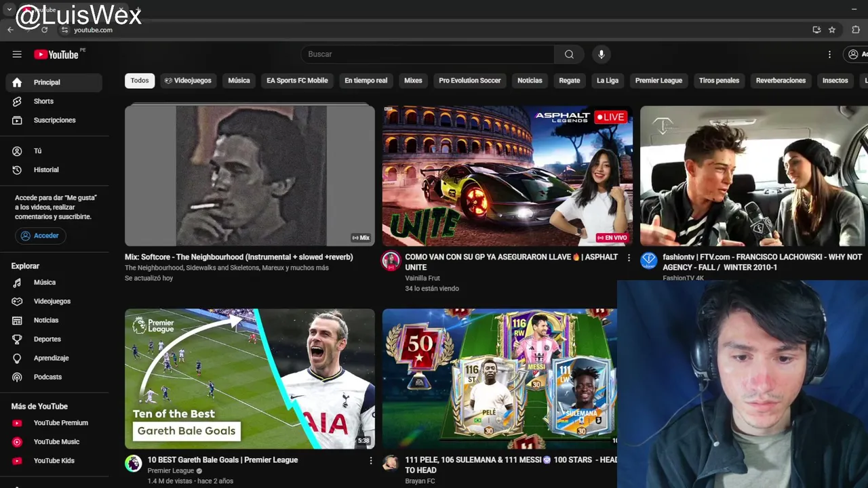Image resolution: width=868 pixels, height=488 pixels.
Task: Open Vainilla Frut channel avatar
Action: point(391,261)
